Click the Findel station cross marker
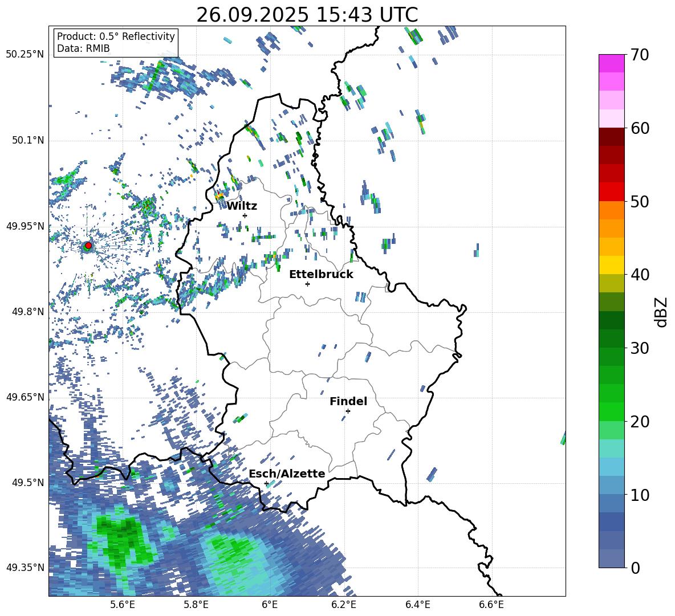This screenshot has width=675, height=616. [348, 411]
